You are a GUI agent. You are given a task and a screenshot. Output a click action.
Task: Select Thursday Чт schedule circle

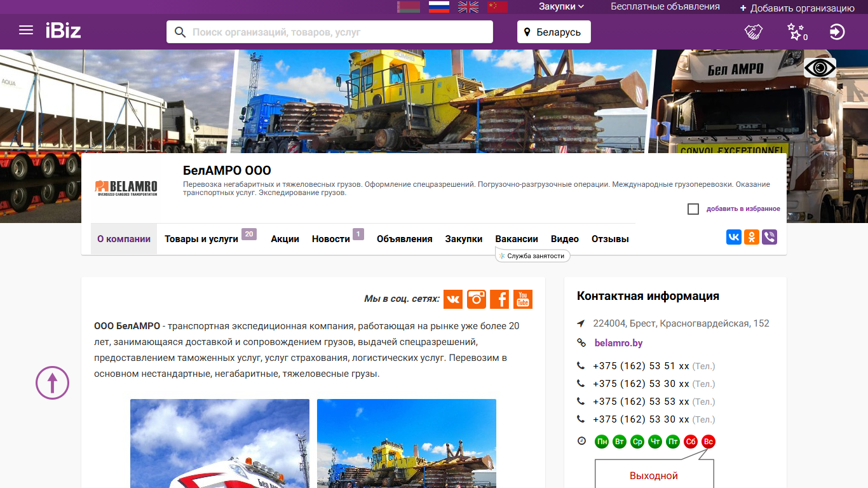pos(655,441)
